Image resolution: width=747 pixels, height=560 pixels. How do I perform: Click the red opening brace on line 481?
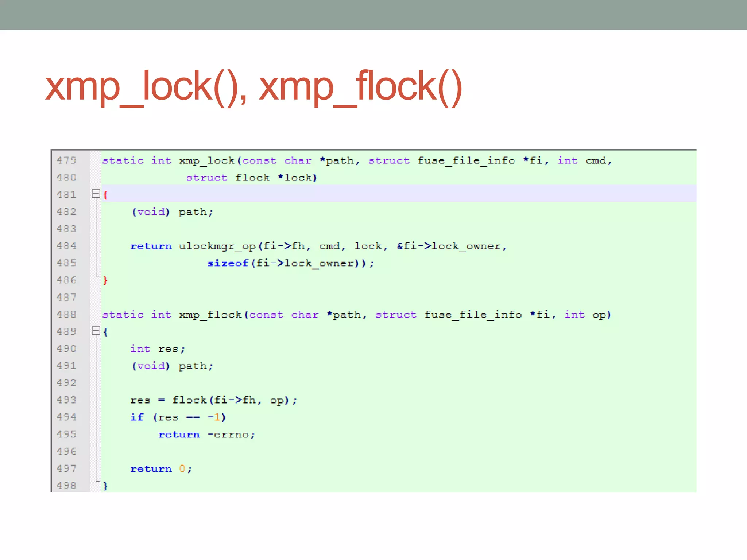pos(105,195)
